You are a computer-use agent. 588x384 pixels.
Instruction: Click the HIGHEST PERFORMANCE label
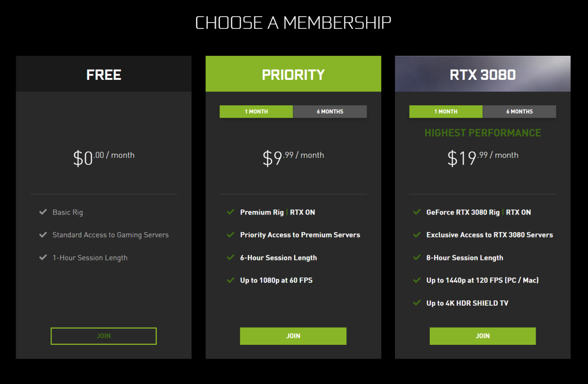pyautogui.click(x=483, y=133)
